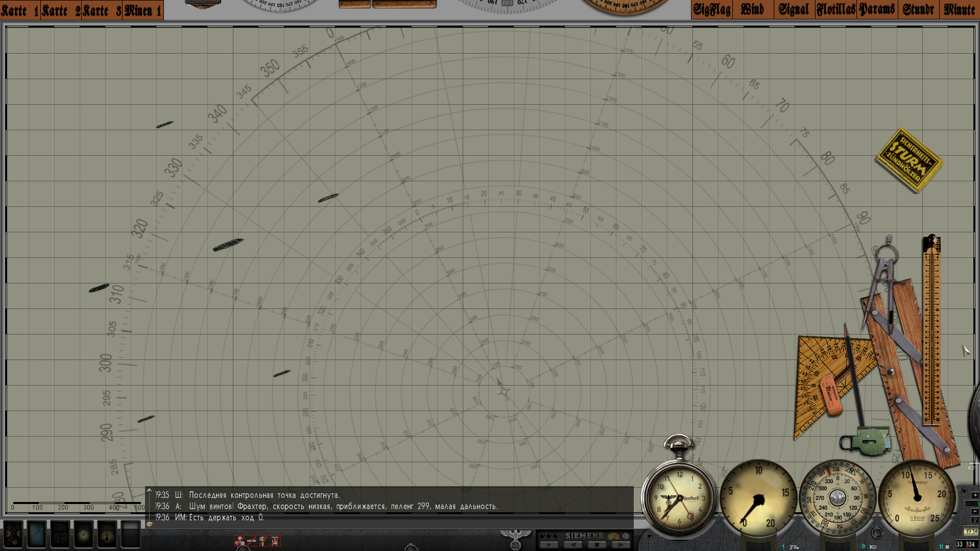980x551 pixels.
Task: Open the Wind tab
Action: click(x=753, y=10)
